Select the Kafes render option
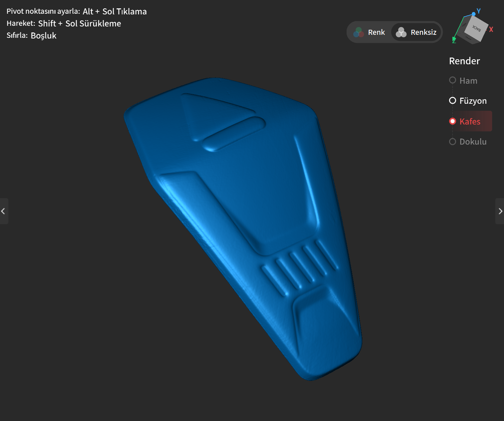 pyautogui.click(x=470, y=121)
